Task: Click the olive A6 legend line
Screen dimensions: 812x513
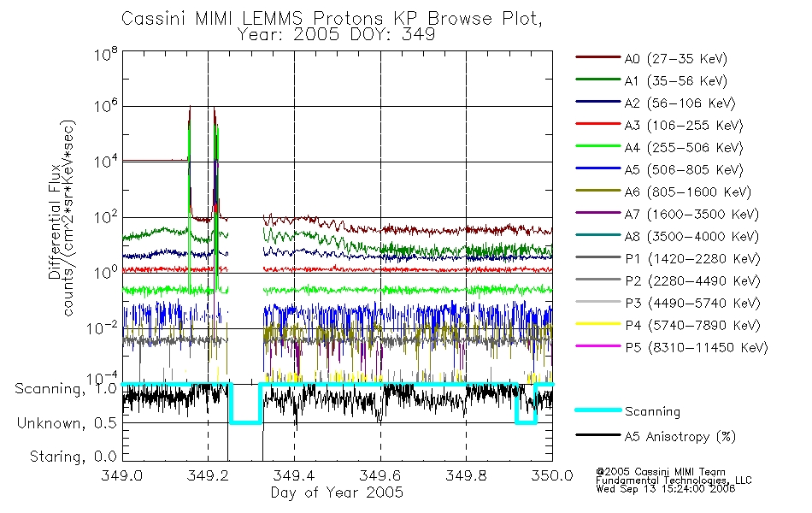Action: tap(597, 191)
